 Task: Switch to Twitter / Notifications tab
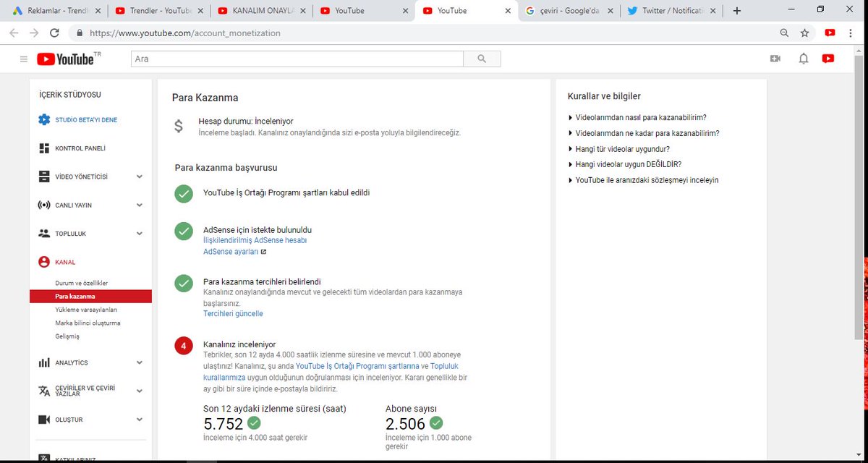(x=672, y=11)
